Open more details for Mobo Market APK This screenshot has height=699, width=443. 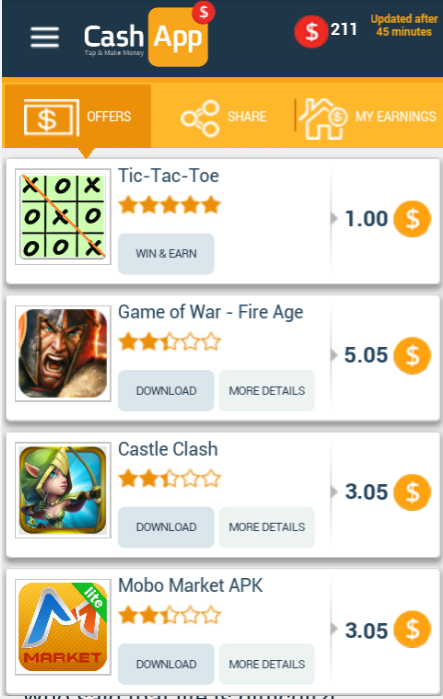(267, 664)
